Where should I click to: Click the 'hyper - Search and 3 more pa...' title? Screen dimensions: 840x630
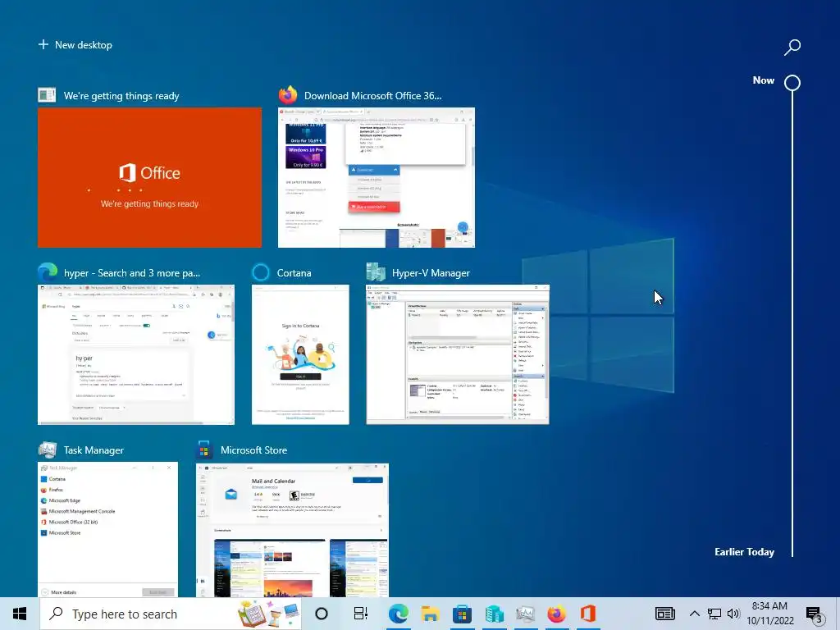click(x=132, y=273)
